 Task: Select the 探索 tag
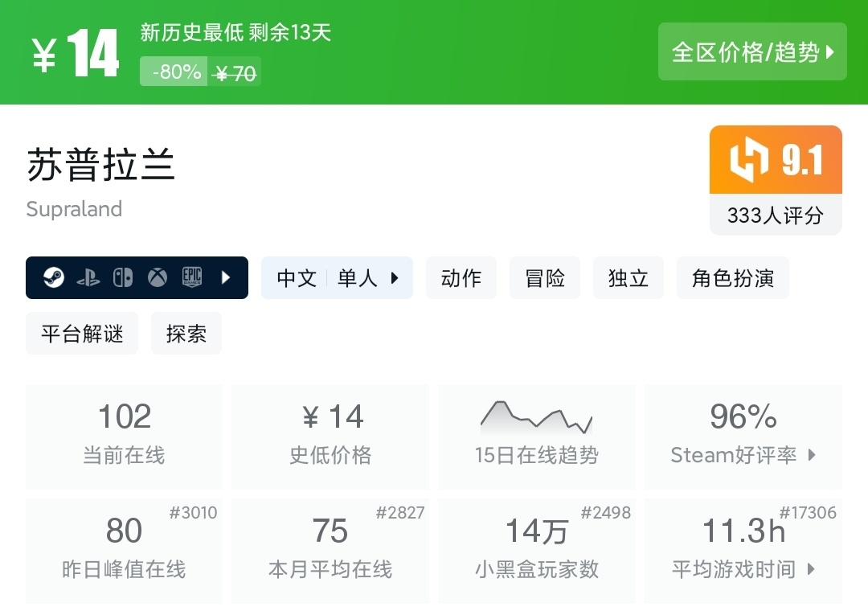pyautogui.click(x=186, y=334)
